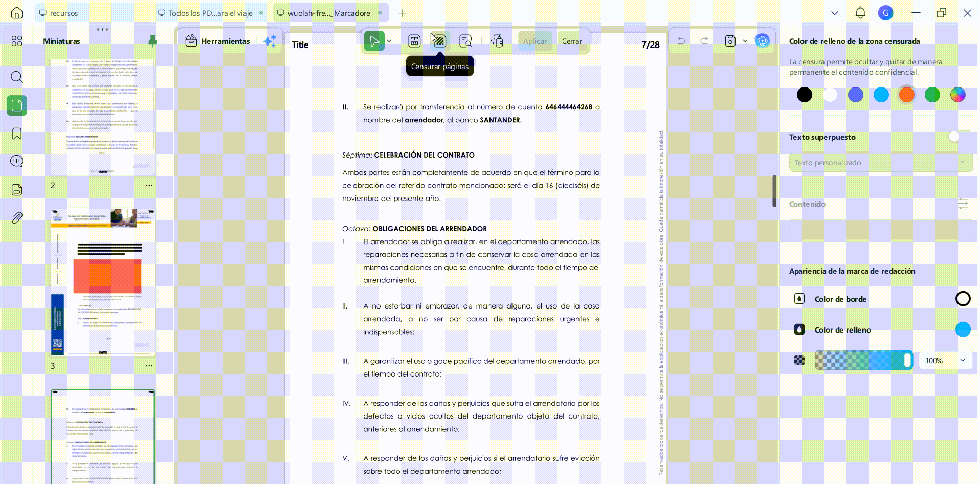Click the opacity slider bar
This screenshot has height=484, width=980.
pos(864,360)
